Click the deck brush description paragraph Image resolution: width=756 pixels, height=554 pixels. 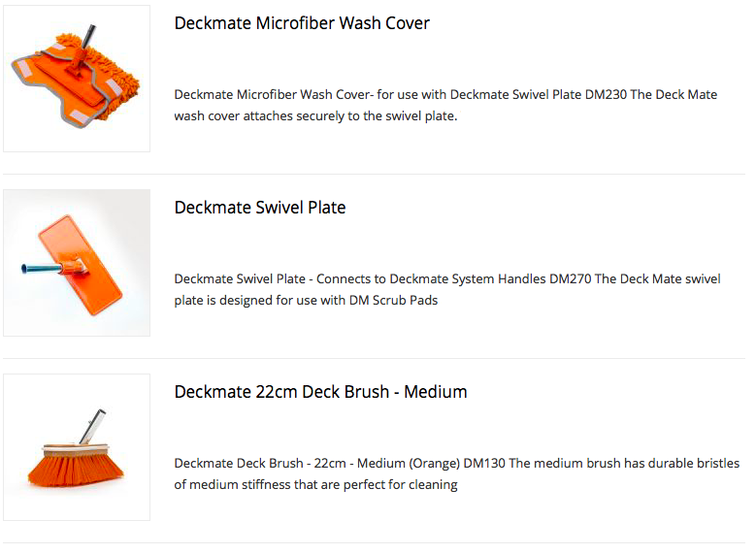[456, 473]
